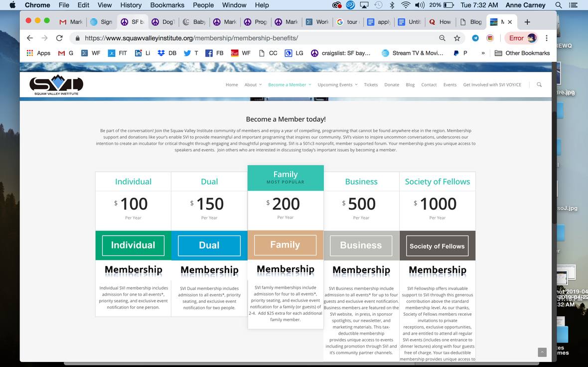Viewport: 588px width, 367px height.
Task: Click the Family membership button
Action: click(x=286, y=245)
